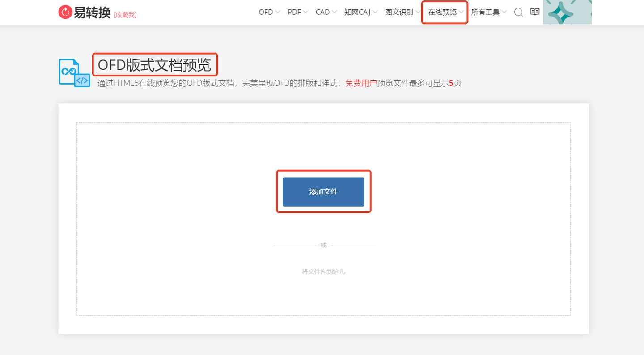Click the red 5 page limit number
The height and width of the screenshot is (355, 644).
pos(451,83)
